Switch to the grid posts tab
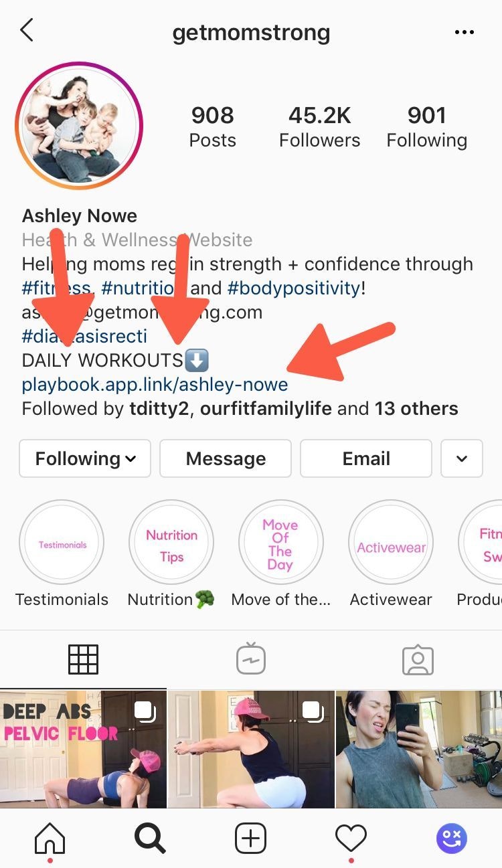The image size is (502, 868). pyautogui.click(x=84, y=659)
